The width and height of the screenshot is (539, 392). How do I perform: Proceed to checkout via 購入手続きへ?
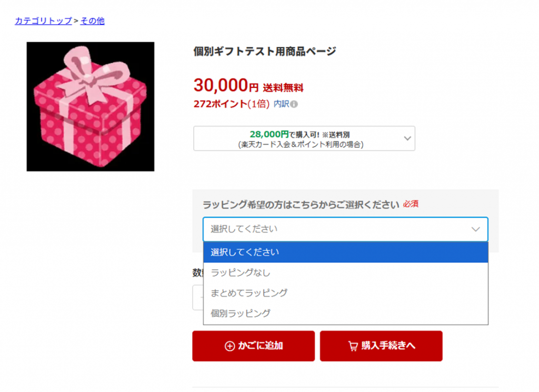(x=381, y=346)
